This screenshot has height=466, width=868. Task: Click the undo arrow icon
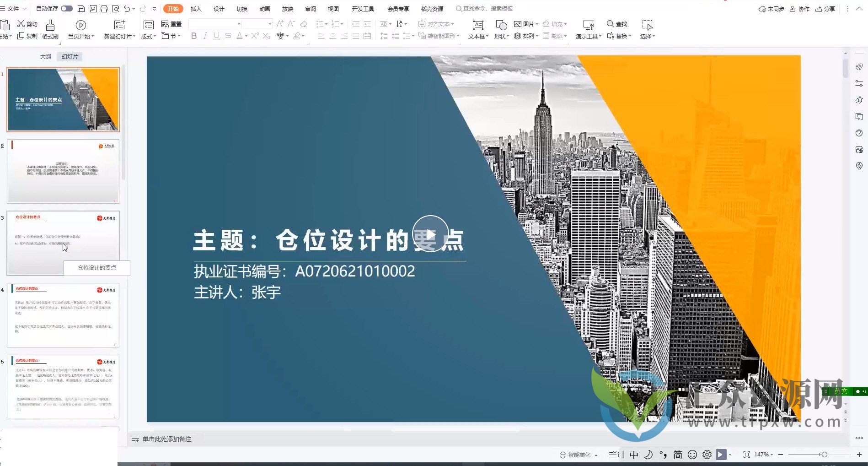pyautogui.click(x=127, y=9)
